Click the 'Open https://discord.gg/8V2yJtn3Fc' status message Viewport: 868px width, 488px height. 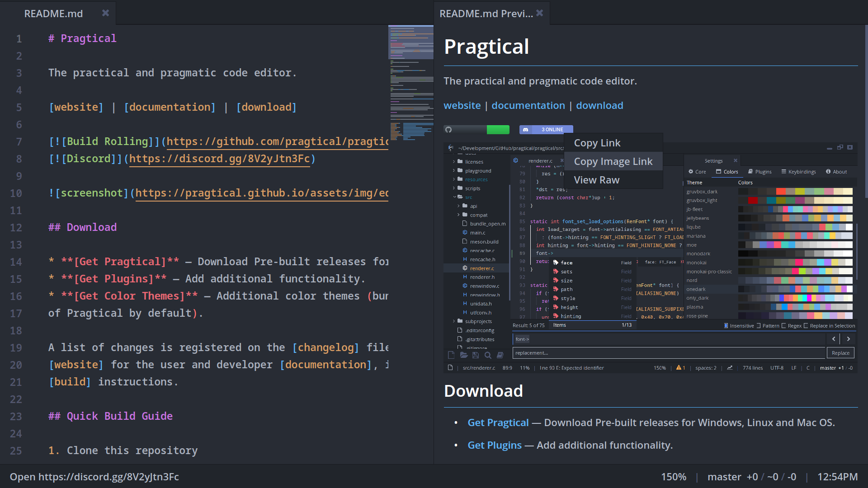point(94,477)
